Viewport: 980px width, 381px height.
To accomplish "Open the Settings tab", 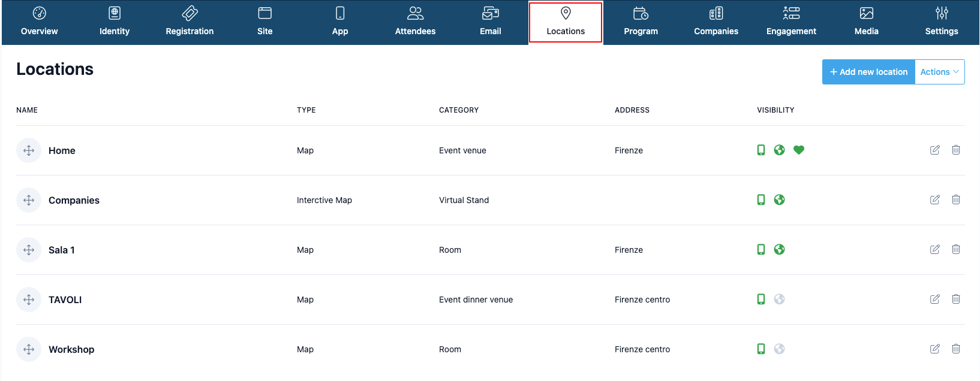I will click(942, 22).
